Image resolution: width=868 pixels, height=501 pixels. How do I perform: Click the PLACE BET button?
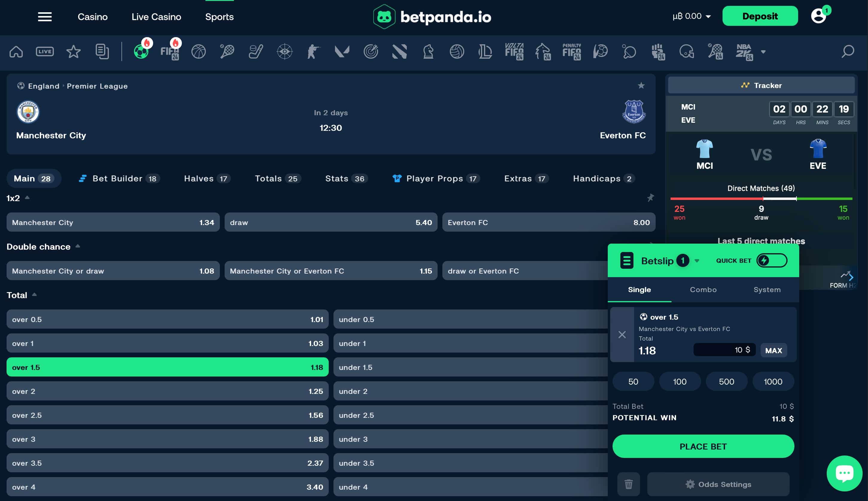point(703,446)
